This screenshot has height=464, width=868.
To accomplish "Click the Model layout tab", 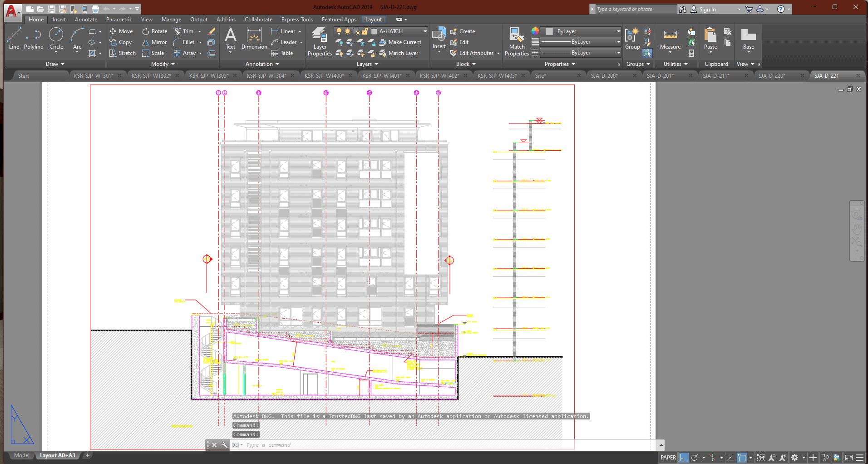I will [21, 455].
